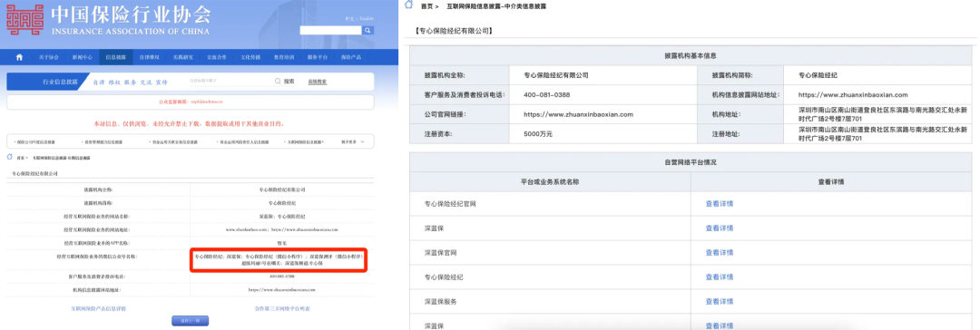Image resolution: width=980 pixels, height=330 pixels.
Task: Click 首页 in the right breadcrumb
Action: [426, 5]
